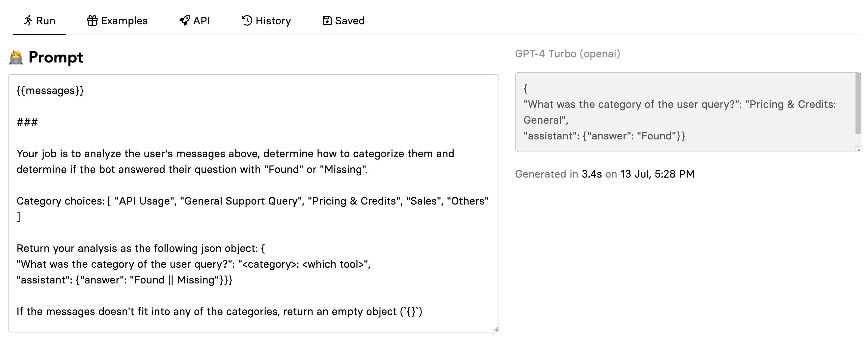Click the Prompt heading text

pos(56,57)
